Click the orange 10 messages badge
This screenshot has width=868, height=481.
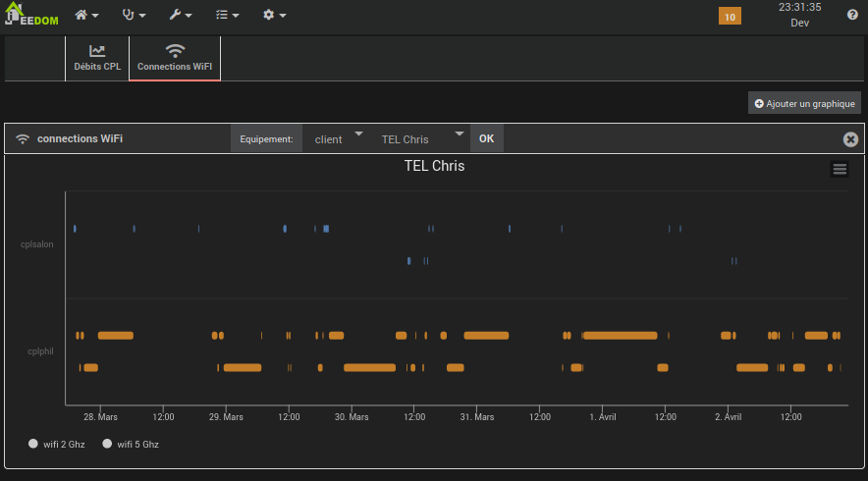coord(730,17)
